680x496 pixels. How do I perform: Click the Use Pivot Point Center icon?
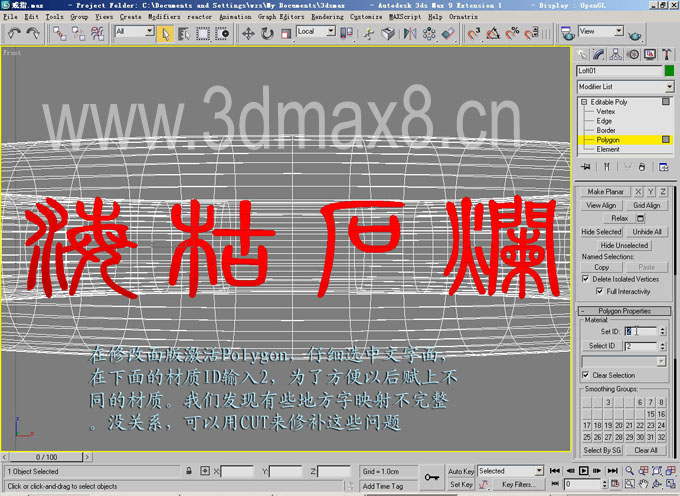(x=347, y=33)
